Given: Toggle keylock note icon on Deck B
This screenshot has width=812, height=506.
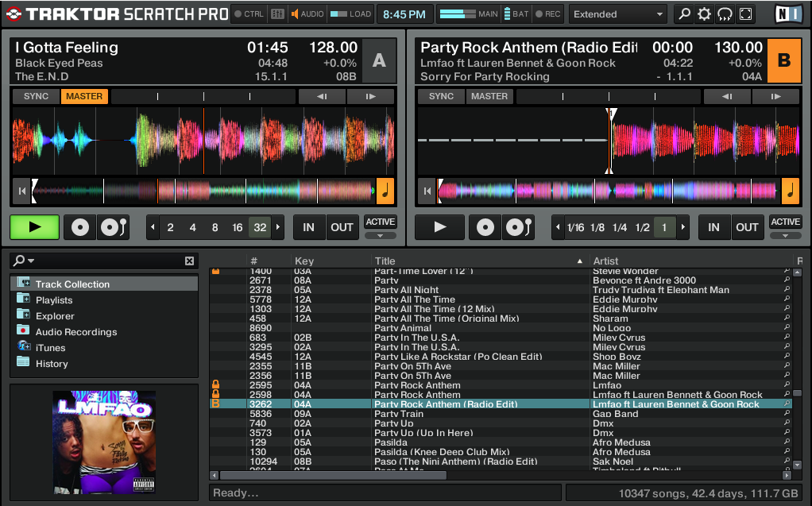Looking at the screenshot, I should pyautogui.click(x=791, y=191).
